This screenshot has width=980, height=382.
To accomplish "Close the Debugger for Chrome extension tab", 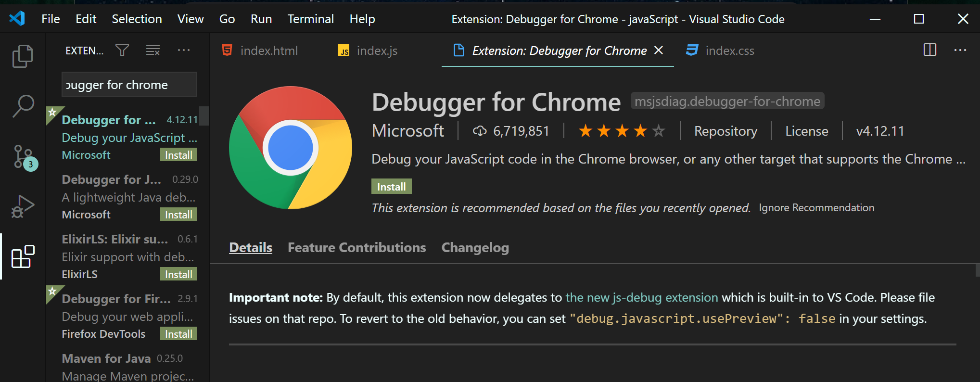I will click(x=659, y=50).
